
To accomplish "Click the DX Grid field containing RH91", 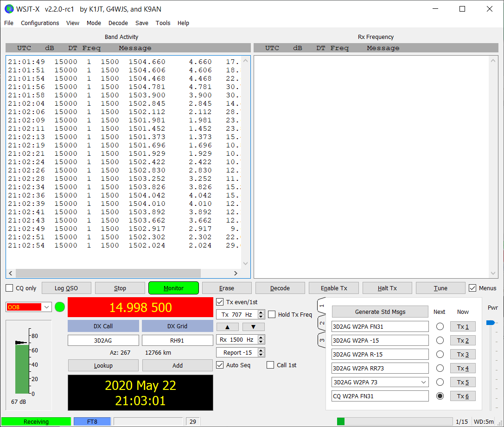I will pos(178,340).
